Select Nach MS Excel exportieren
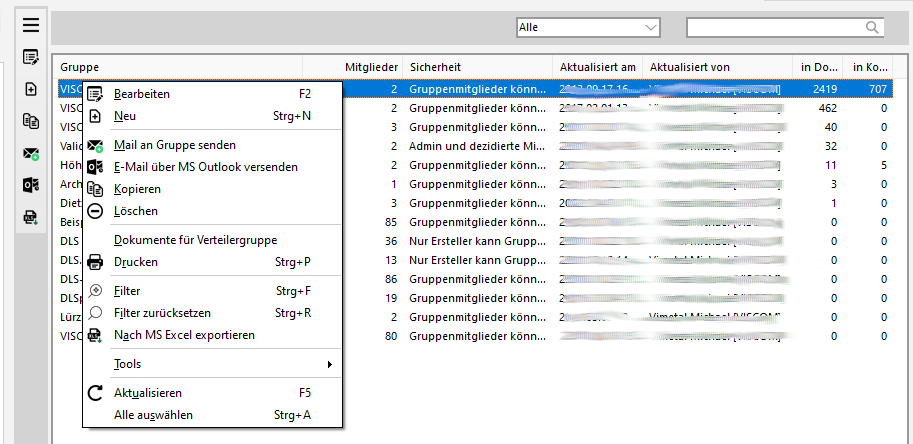Viewport: 913px width, 444px height. tap(213, 335)
